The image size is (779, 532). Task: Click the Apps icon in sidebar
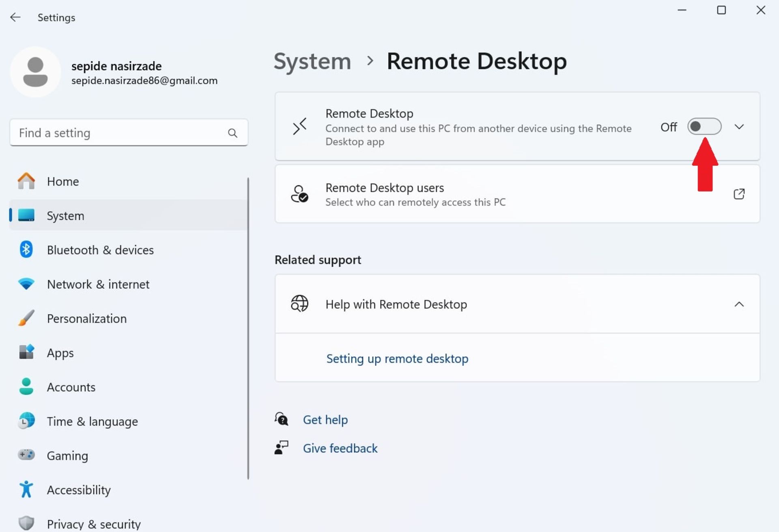coord(26,352)
